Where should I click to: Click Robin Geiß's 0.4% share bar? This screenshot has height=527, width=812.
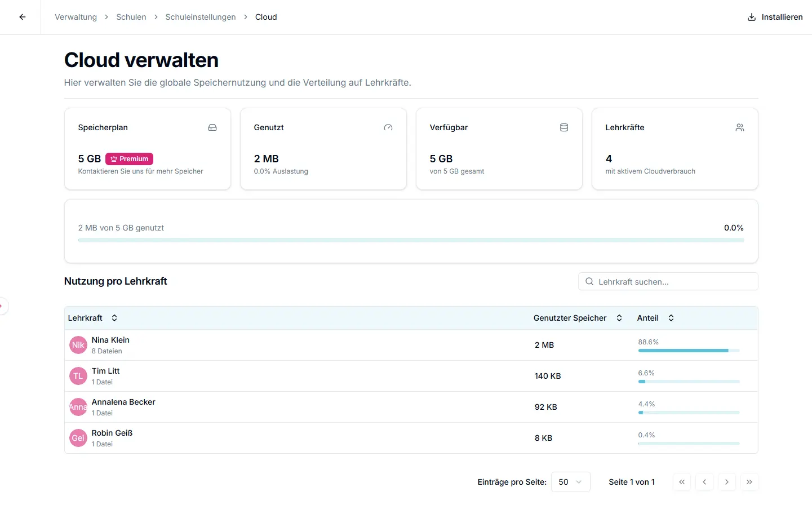pyautogui.click(x=689, y=444)
